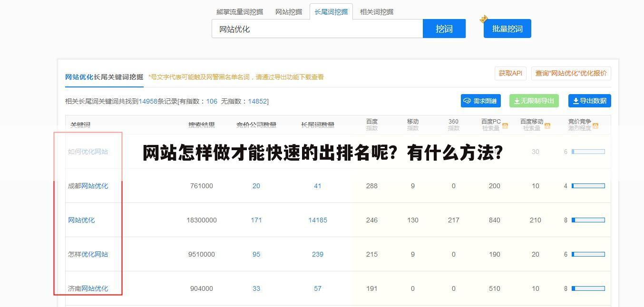Click the brain graph icon on 需求图谱 button
Image resolution: width=644 pixels, height=307 pixels.
pos(467,101)
